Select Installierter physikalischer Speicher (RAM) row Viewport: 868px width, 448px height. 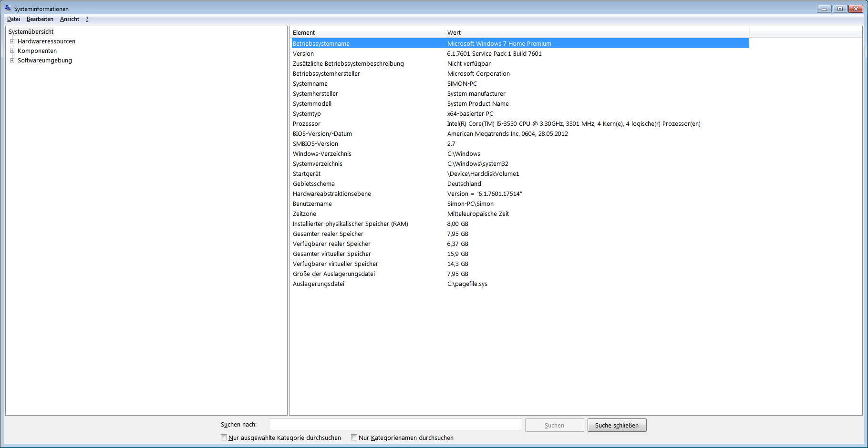[x=520, y=224]
